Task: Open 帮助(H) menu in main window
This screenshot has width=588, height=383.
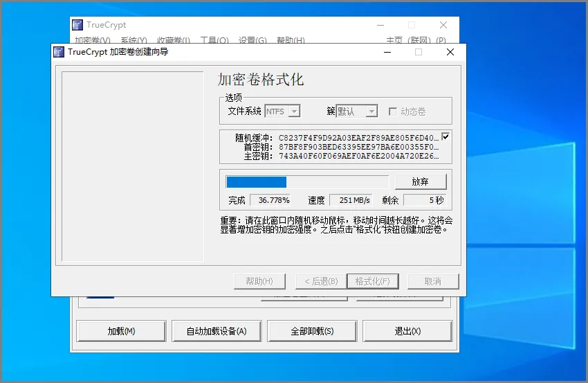Action: point(291,40)
